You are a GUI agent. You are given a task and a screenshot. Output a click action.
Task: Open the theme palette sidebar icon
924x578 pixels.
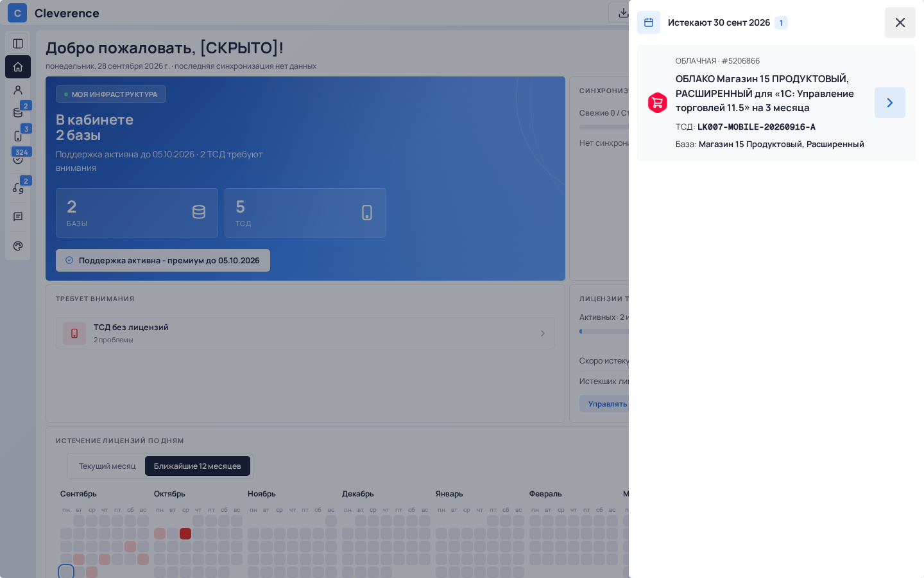[x=18, y=246]
